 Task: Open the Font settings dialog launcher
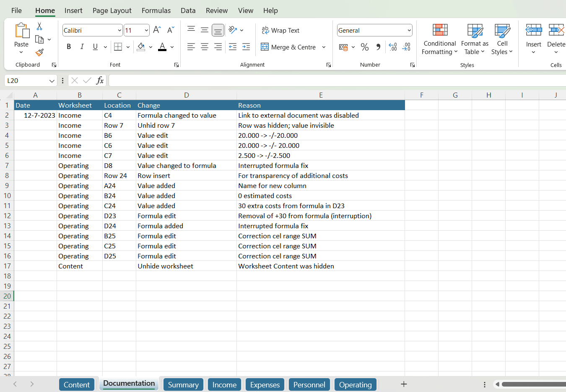click(176, 64)
